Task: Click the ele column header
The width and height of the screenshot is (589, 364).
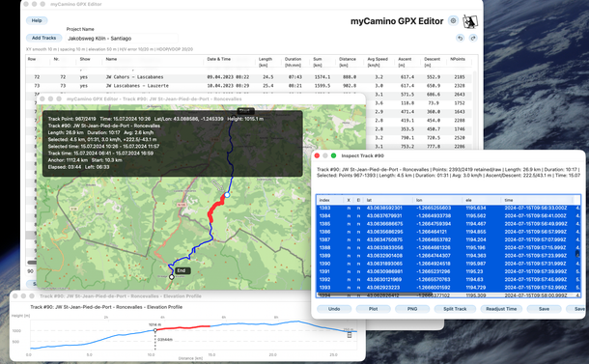Action: click(x=483, y=200)
